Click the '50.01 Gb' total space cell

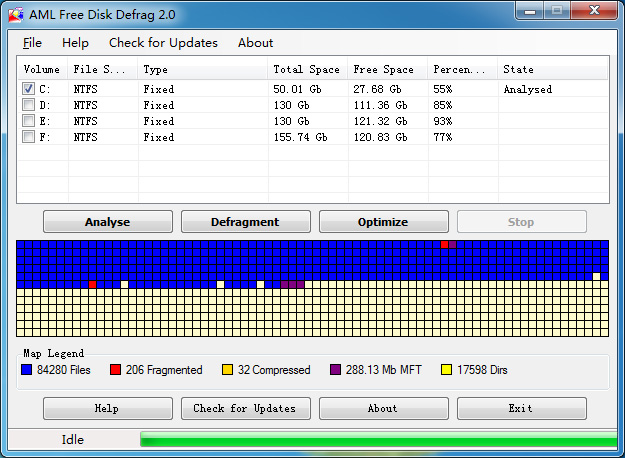pyautogui.click(x=297, y=89)
